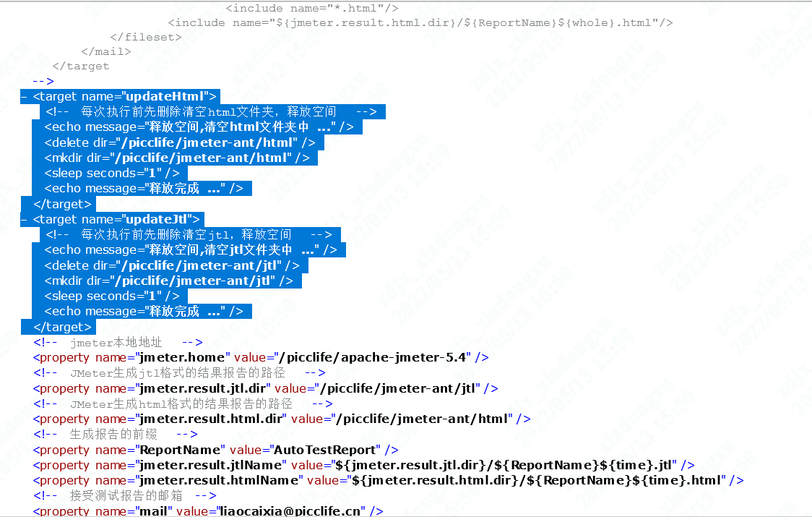The width and height of the screenshot is (812, 517).
Task: Click the mkdir dir="/picclife/jmeter-ant/jtl" line
Action: point(169,281)
